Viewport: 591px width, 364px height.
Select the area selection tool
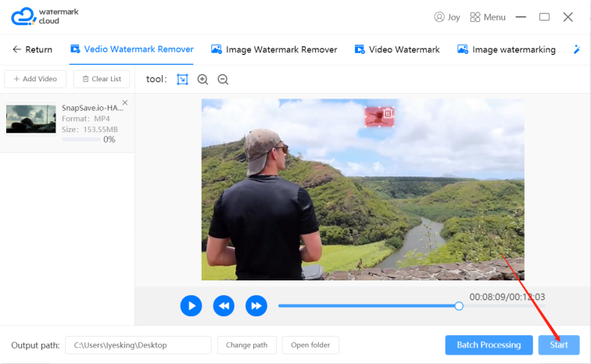click(182, 80)
